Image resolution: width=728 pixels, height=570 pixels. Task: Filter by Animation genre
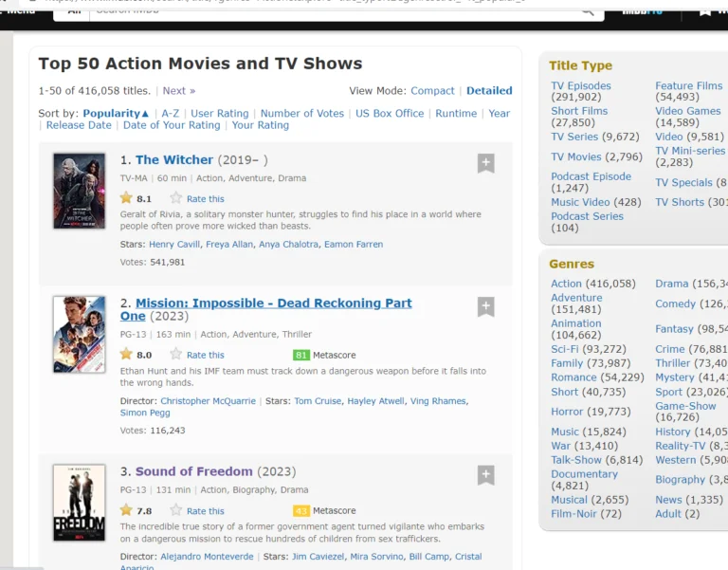pos(575,323)
